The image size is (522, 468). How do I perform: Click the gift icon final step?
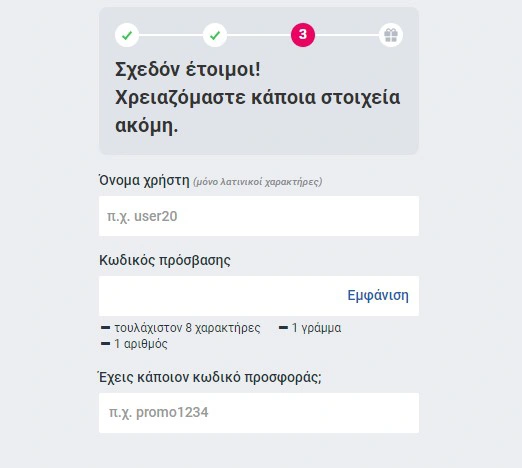click(391, 35)
